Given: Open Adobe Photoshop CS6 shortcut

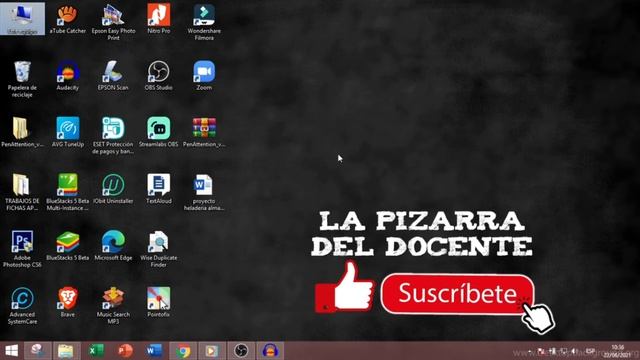Looking at the screenshot, I should pyautogui.click(x=22, y=249).
